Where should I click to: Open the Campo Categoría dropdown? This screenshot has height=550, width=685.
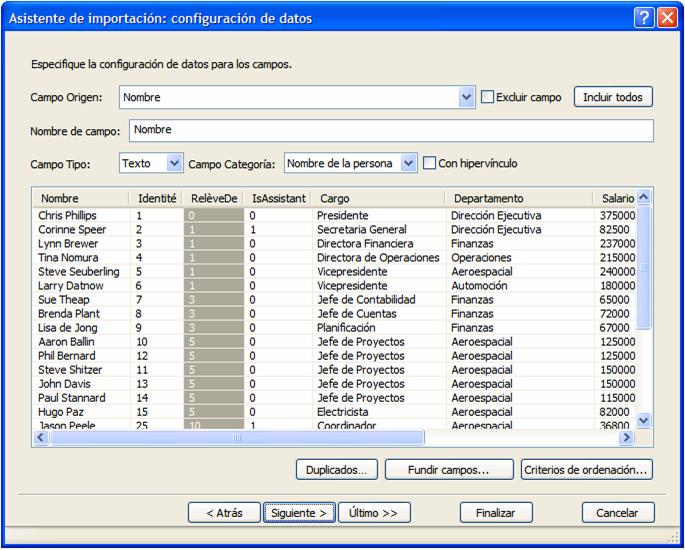click(408, 163)
